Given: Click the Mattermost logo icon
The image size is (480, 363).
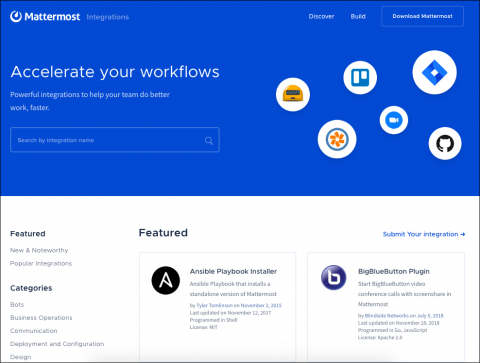Looking at the screenshot, I should (x=16, y=16).
